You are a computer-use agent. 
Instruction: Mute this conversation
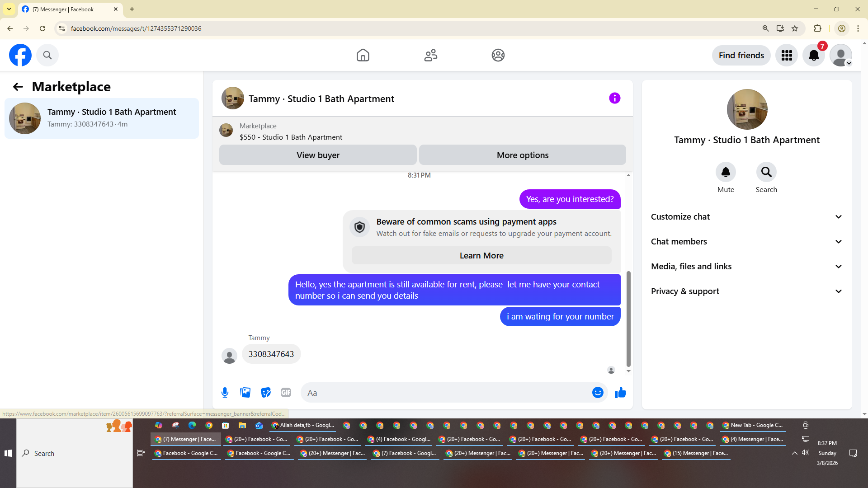click(x=726, y=172)
